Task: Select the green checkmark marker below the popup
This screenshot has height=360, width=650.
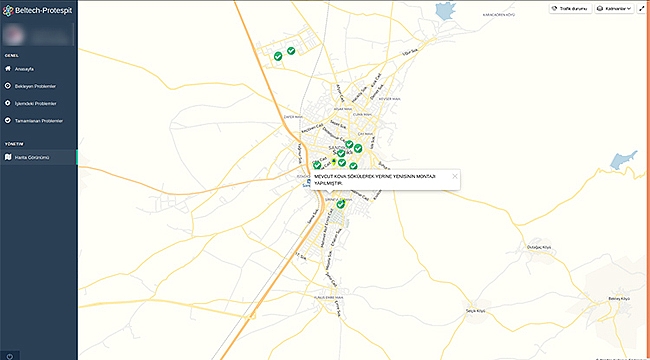Action: click(341, 204)
